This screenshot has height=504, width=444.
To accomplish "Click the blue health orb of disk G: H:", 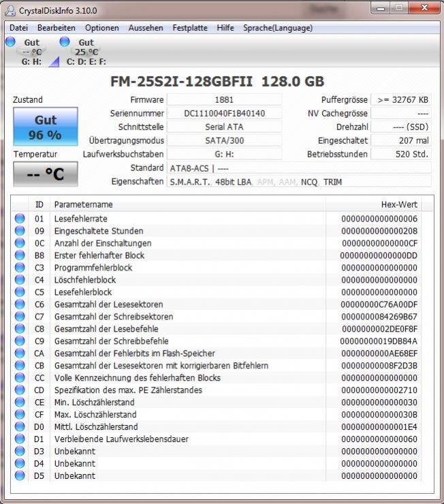I will (10, 42).
